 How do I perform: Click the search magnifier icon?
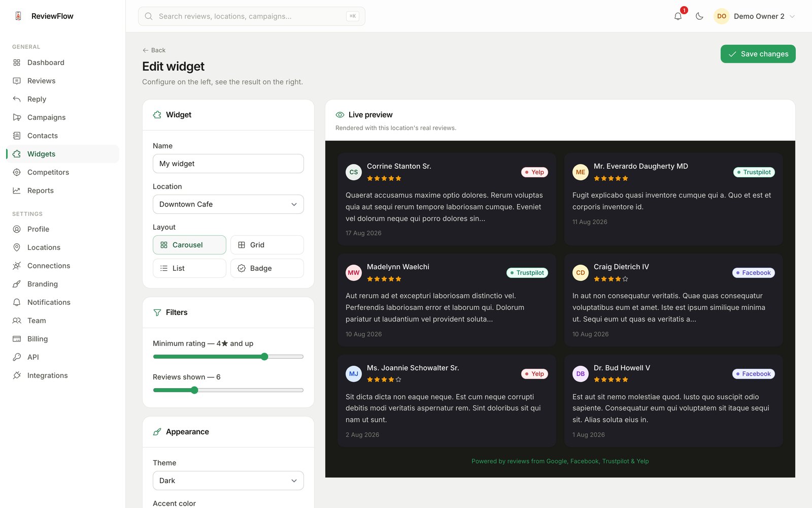(x=149, y=16)
